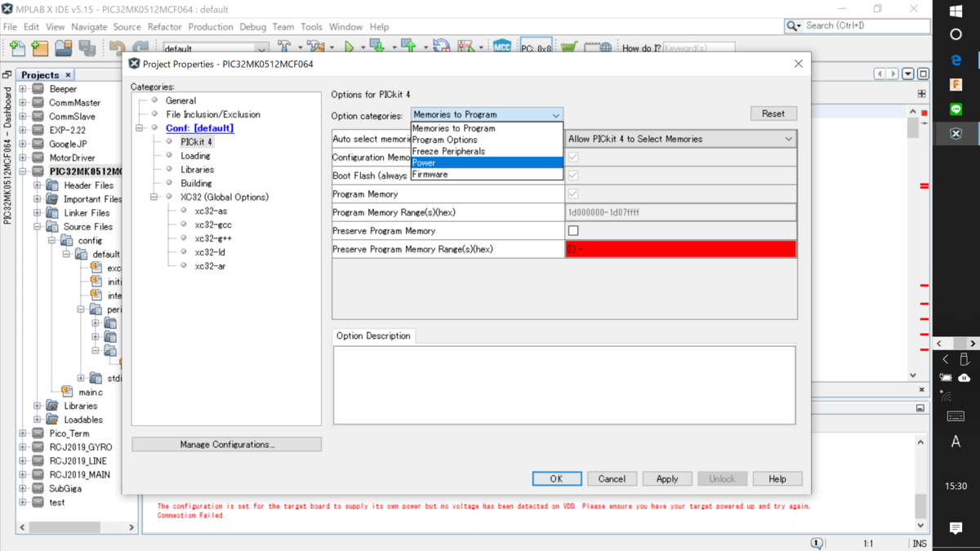Click the OK button

tap(557, 479)
